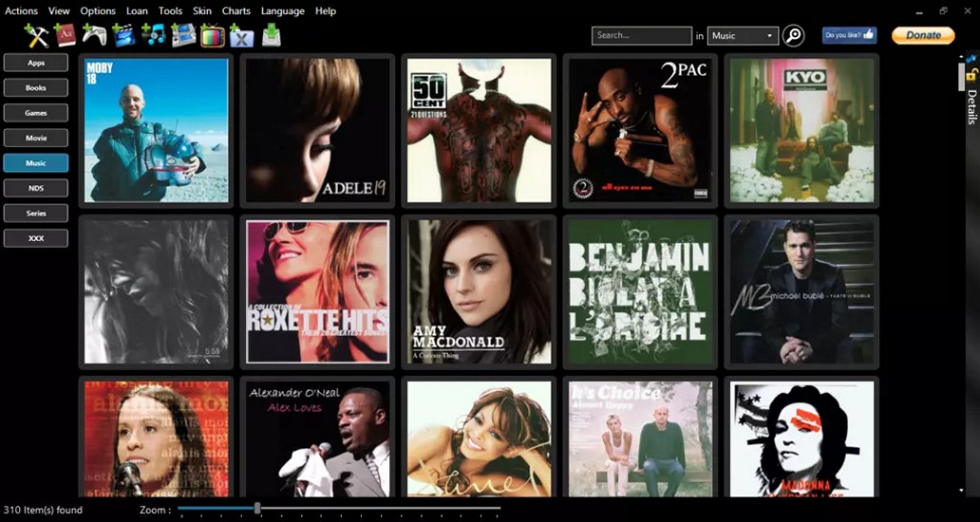
Task: Click the pin icon above Details panel
Action: 971,58
